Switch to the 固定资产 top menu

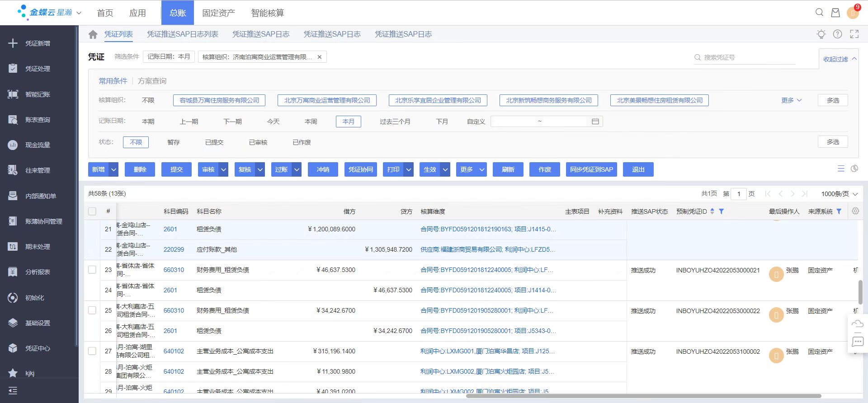tap(218, 13)
